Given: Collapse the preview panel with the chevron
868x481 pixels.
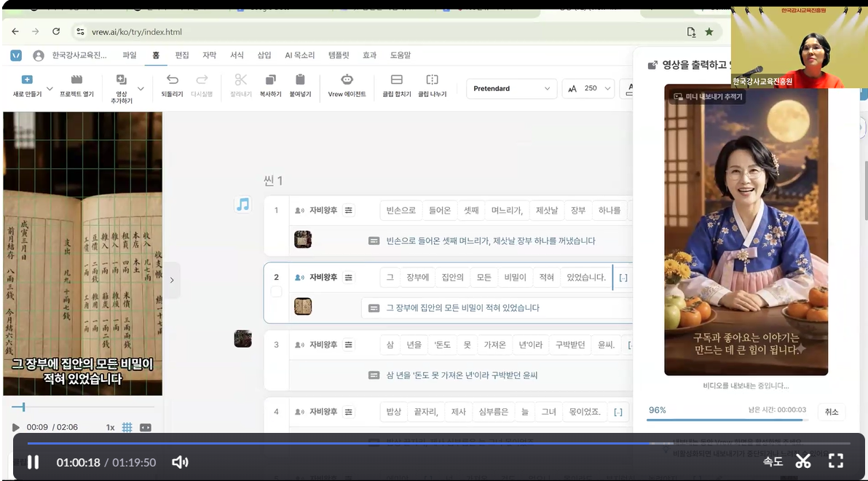Looking at the screenshot, I should (172, 280).
